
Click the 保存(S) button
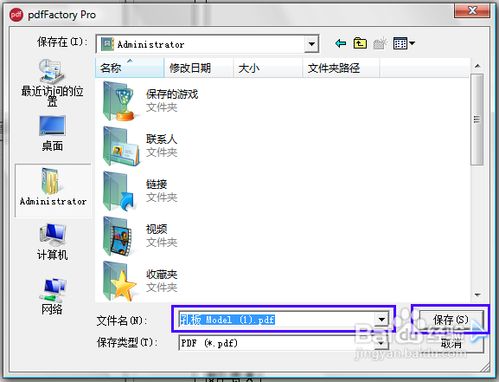(451, 319)
